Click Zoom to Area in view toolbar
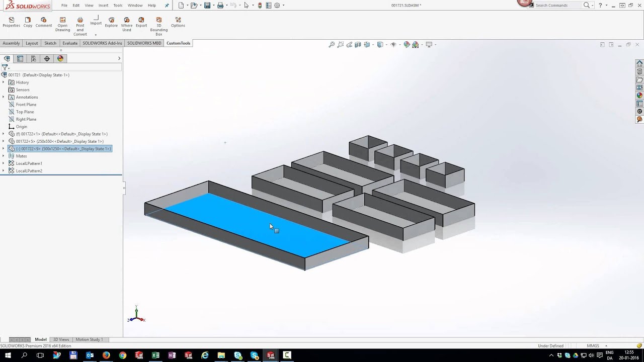This screenshot has width=644, height=362. click(x=341, y=44)
